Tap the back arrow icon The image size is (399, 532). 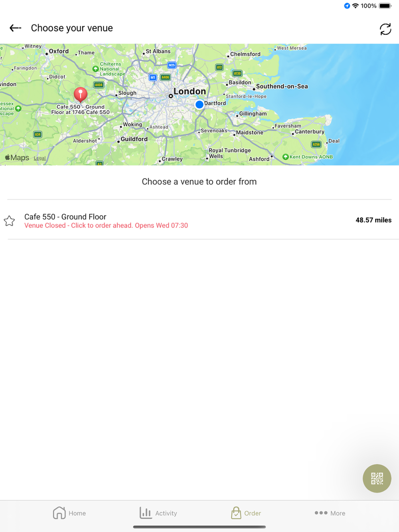click(15, 28)
